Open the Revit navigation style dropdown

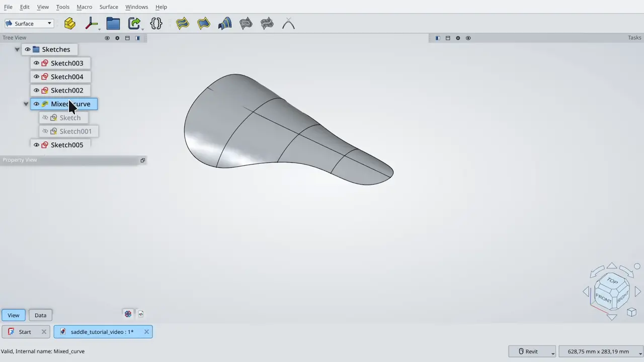(x=532, y=351)
